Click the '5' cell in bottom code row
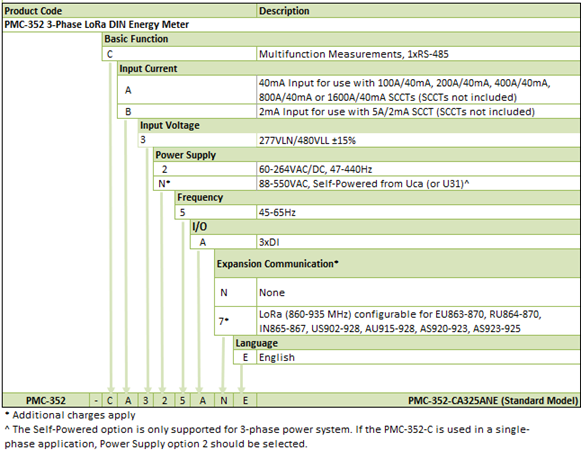This screenshot has width=581, height=450. tap(183, 400)
